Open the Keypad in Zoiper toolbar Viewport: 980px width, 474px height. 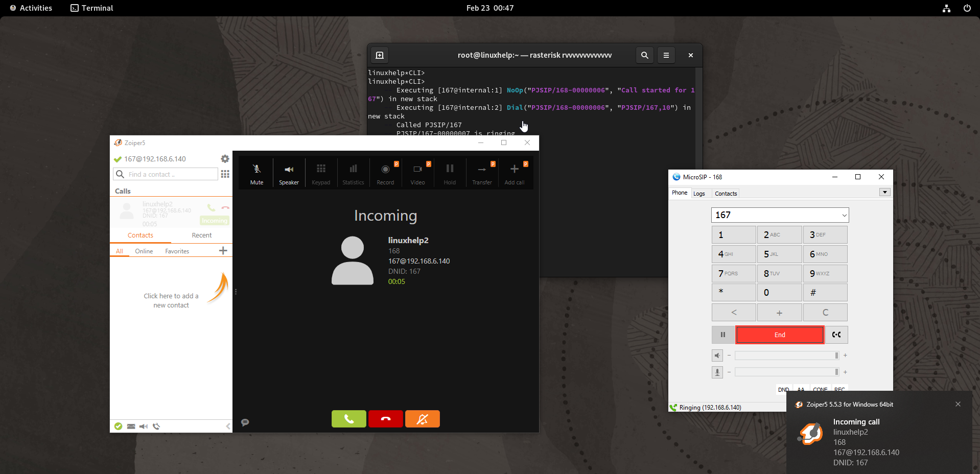(321, 174)
